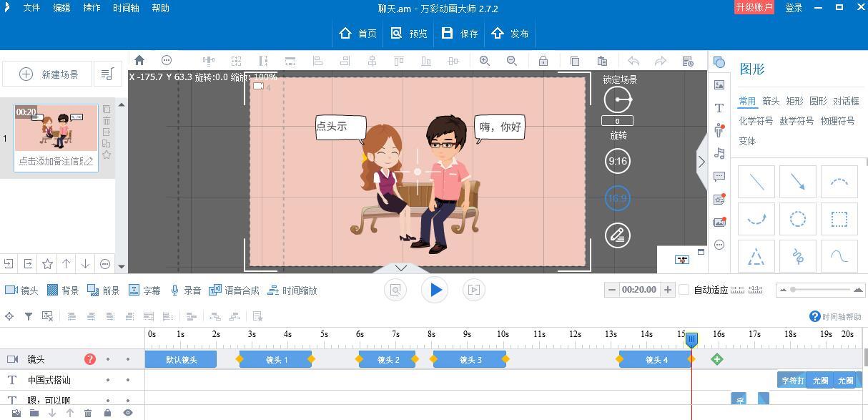Open the 文件 menu
The image size is (868, 420).
(x=31, y=9)
